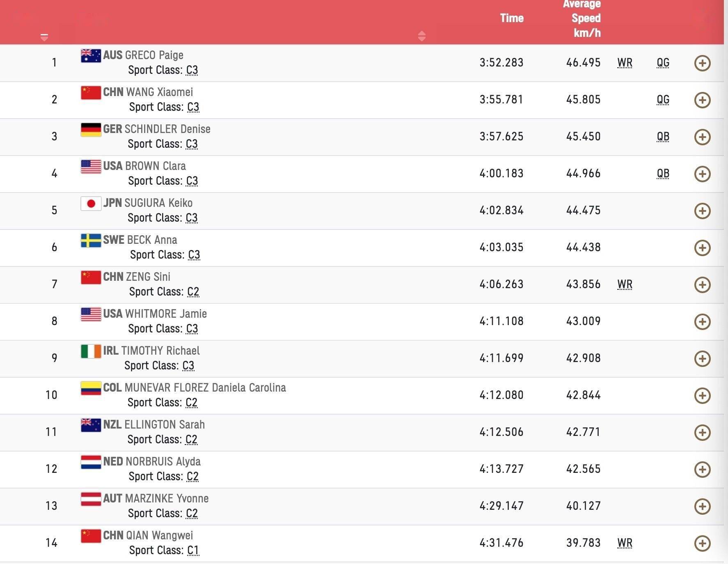Open plus icon for SCHINDLER Denise
Screen dimensions: 728x564
pyautogui.click(x=702, y=137)
